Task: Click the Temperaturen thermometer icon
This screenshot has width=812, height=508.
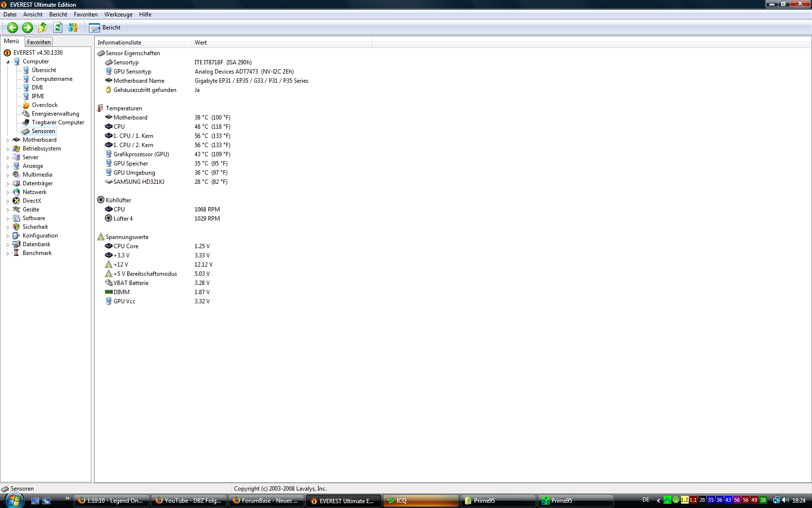Action: (x=101, y=108)
